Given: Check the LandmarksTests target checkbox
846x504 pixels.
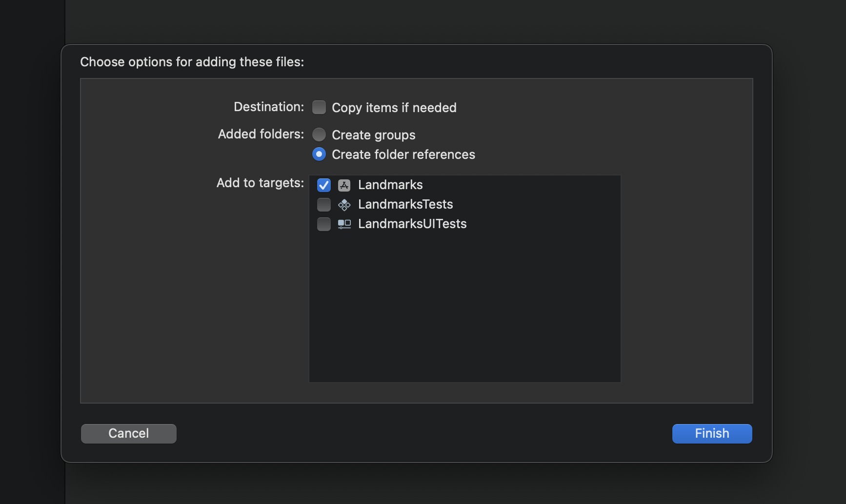Looking at the screenshot, I should [x=323, y=205].
